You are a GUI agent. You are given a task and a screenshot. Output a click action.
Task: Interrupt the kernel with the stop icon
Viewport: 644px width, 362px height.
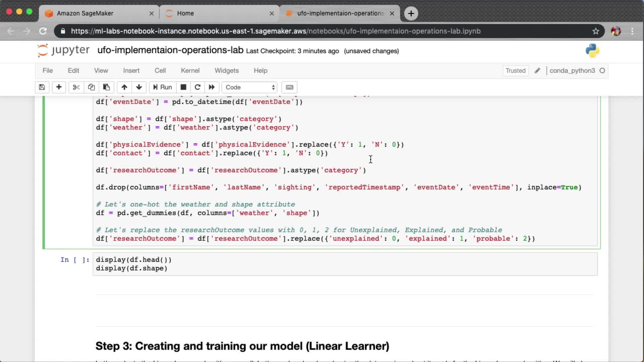tap(183, 87)
